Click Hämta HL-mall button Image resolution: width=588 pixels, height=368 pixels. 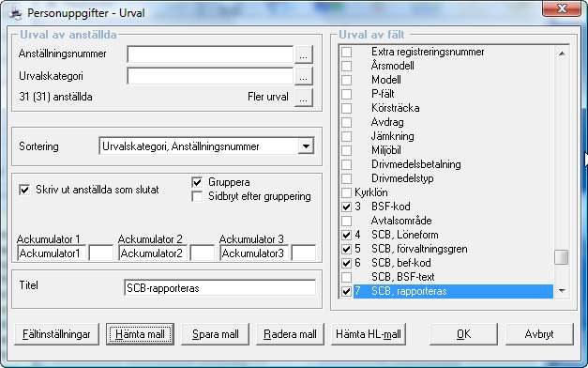(369, 334)
